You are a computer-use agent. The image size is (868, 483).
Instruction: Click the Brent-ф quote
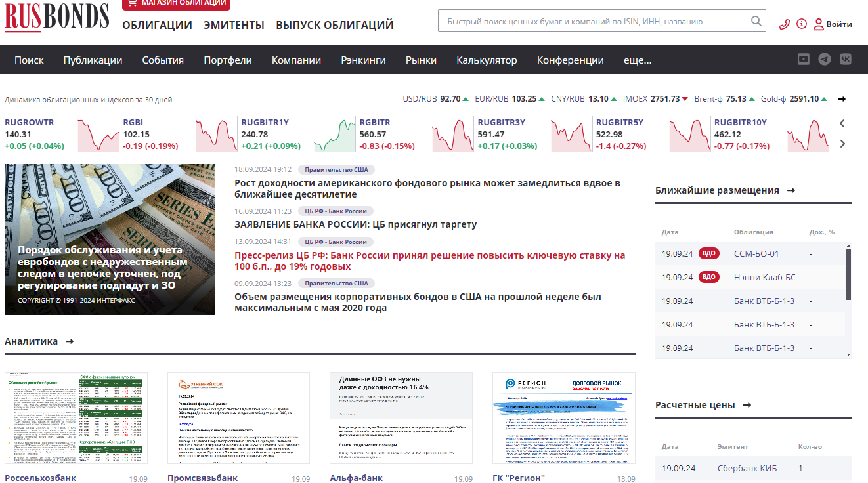pos(725,99)
